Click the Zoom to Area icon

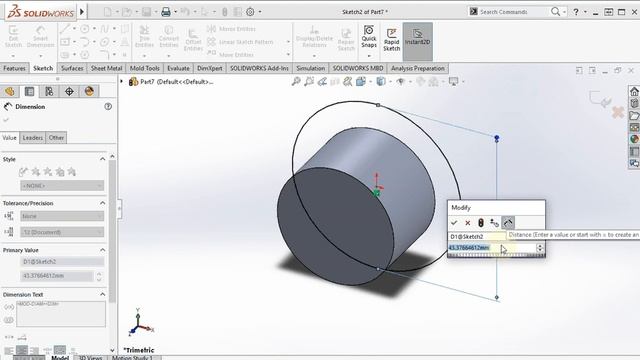pos(309,82)
